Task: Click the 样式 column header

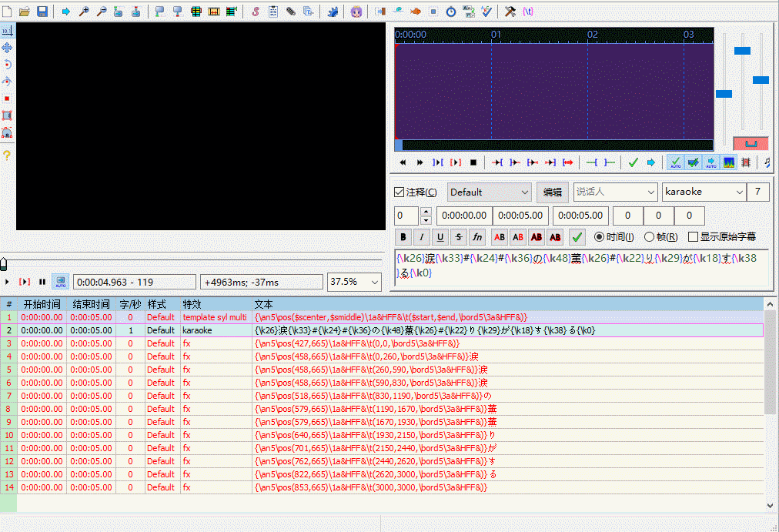Action: 157,304
